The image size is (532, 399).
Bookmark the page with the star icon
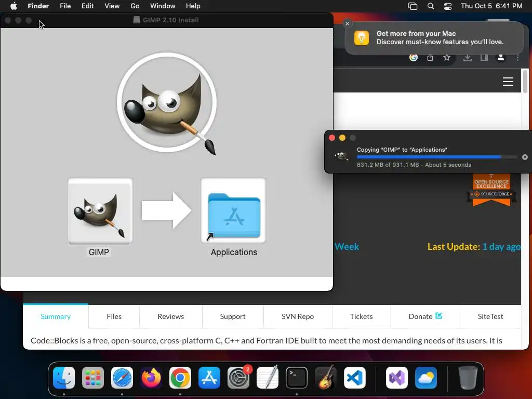[x=447, y=57]
